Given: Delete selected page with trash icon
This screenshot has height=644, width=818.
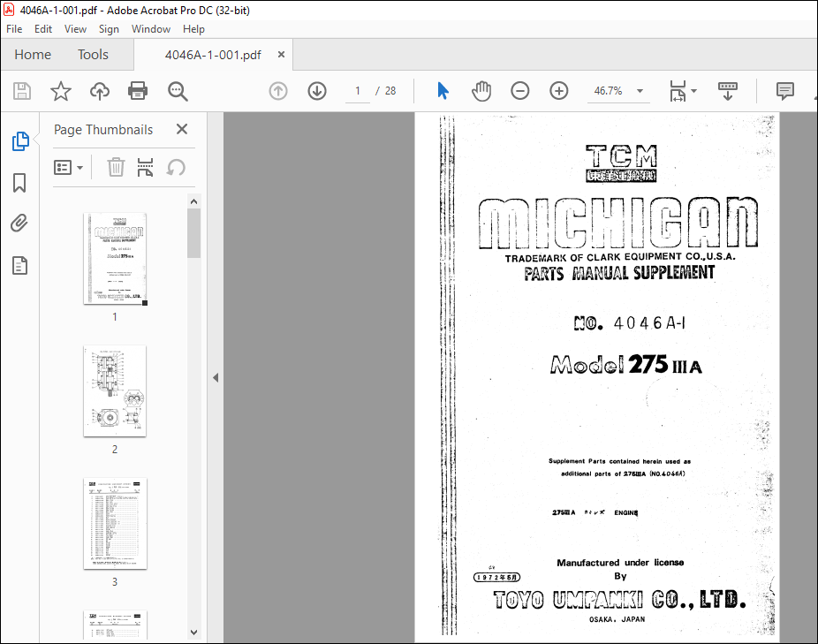Looking at the screenshot, I should pos(116,168).
